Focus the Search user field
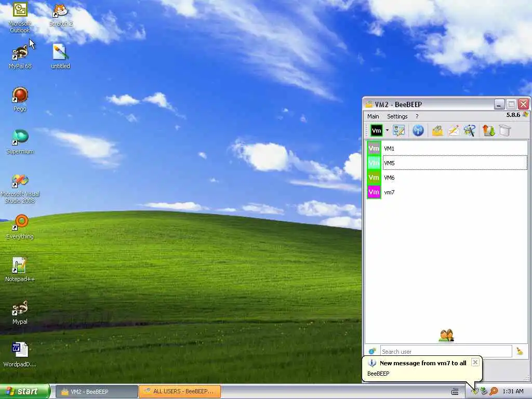Viewport: 532px width, 399px height. 446,352
